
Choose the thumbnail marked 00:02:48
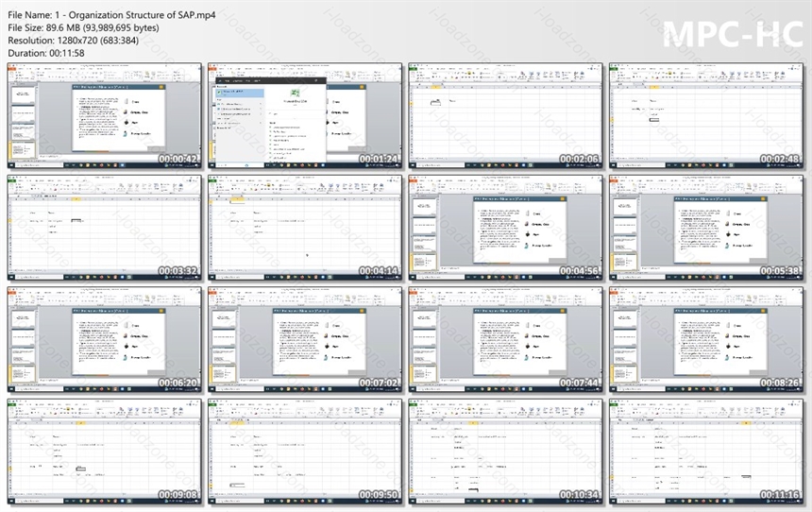point(707,116)
